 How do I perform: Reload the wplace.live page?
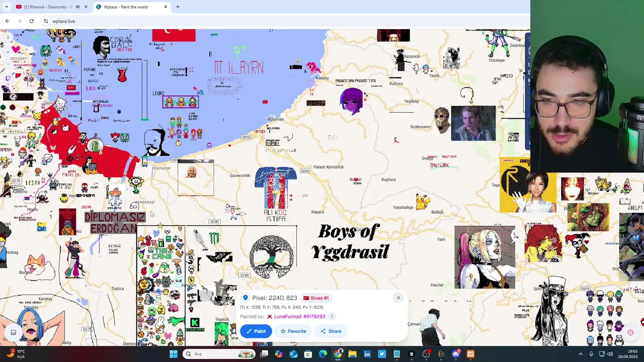pos(31,21)
